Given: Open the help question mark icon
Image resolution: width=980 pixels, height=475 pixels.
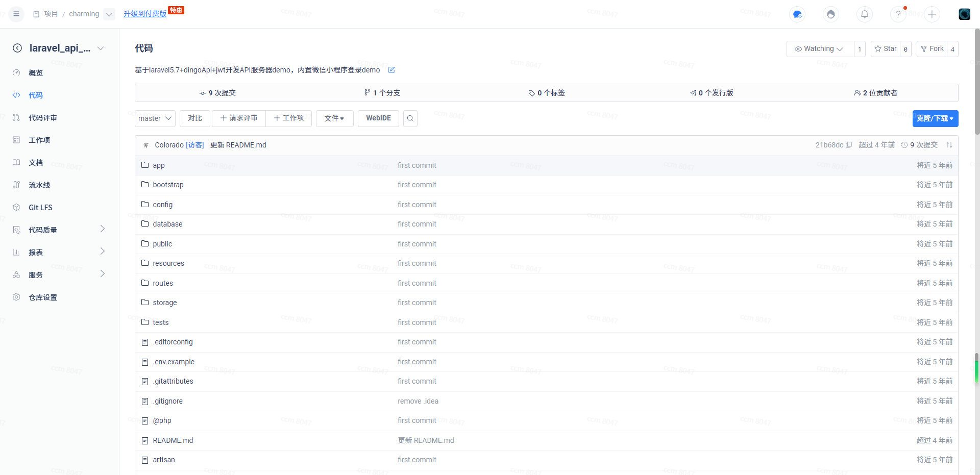Looking at the screenshot, I should coord(898,14).
